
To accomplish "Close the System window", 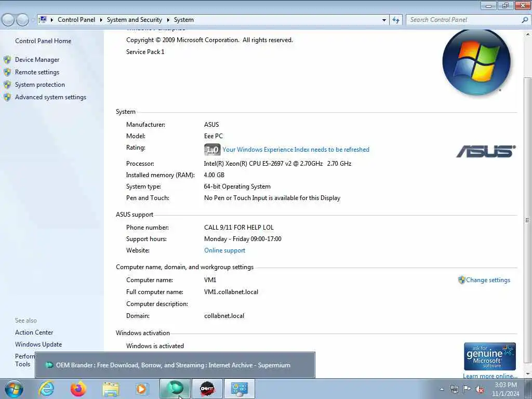I will click(x=523, y=5).
